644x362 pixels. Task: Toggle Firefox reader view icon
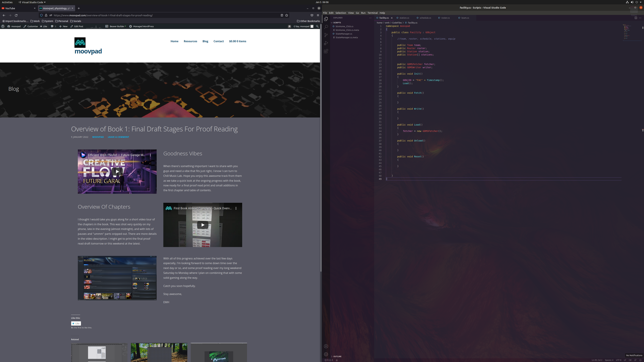282,15
